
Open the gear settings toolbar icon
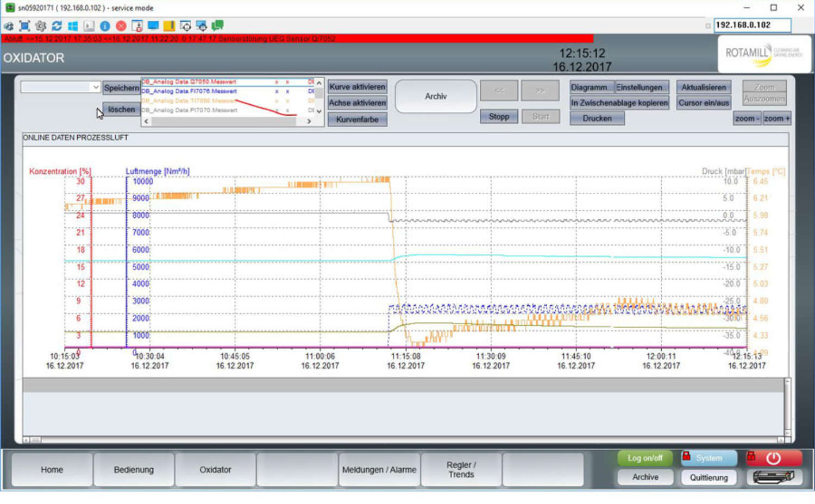tap(41, 26)
